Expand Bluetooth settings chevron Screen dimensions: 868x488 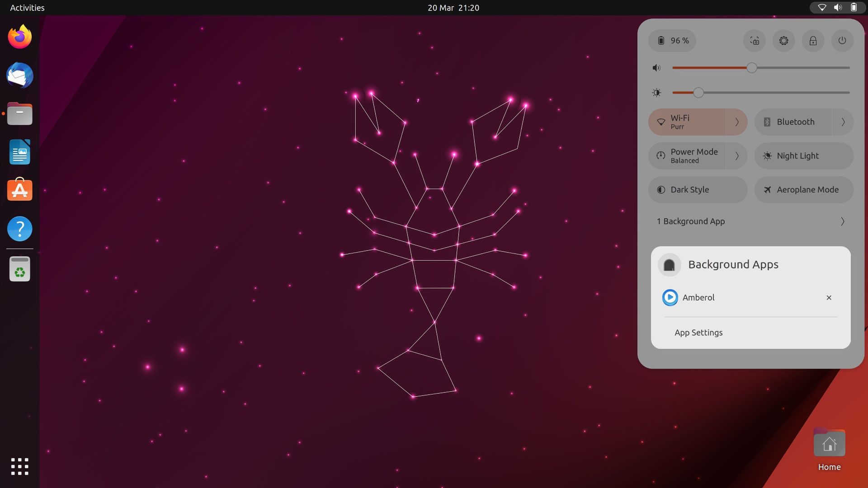coord(844,122)
